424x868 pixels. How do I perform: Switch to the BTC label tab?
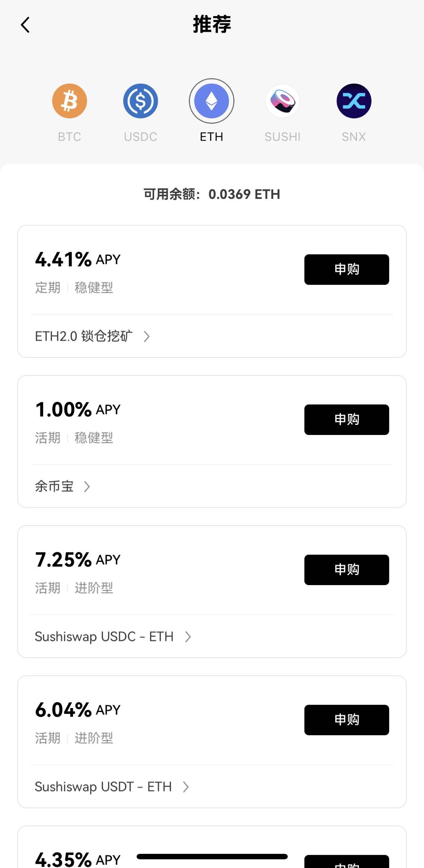click(69, 137)
